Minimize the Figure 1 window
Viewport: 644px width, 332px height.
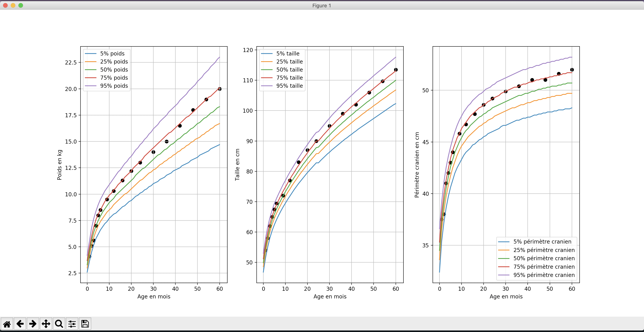tap(13, 5)
